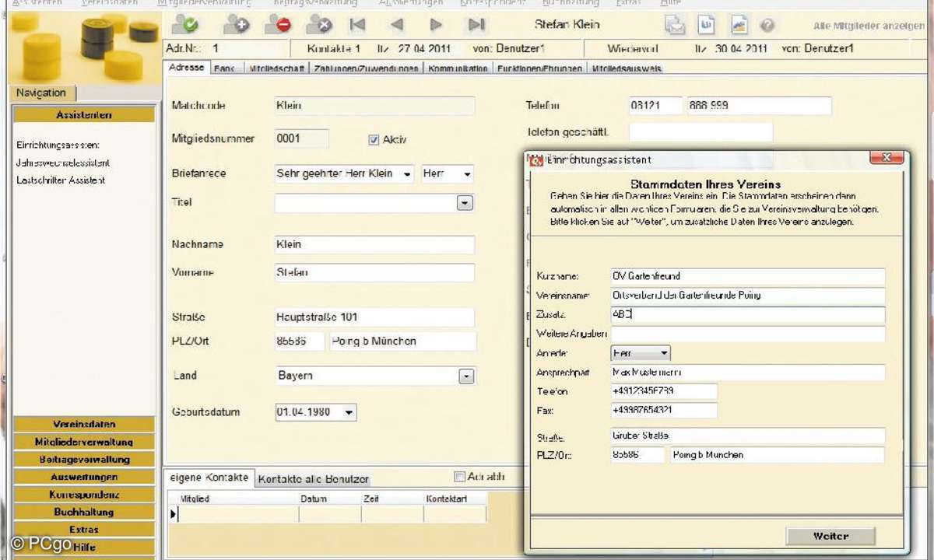
Task: Jump to the last member record
Action: (x=476, y=25)
